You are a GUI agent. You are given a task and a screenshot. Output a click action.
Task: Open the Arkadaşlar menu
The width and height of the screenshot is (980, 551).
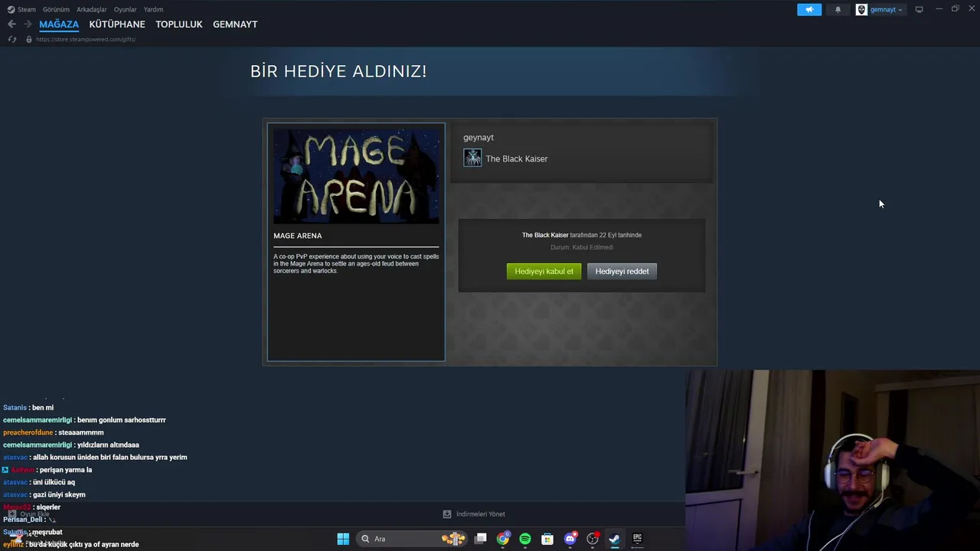tap(92, 9)
